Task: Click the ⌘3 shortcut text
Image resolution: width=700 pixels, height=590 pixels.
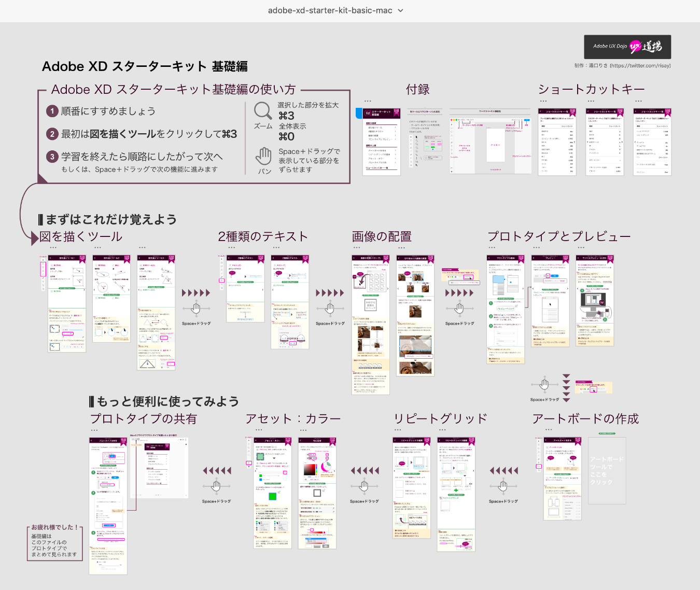Action: pos(286,116)
